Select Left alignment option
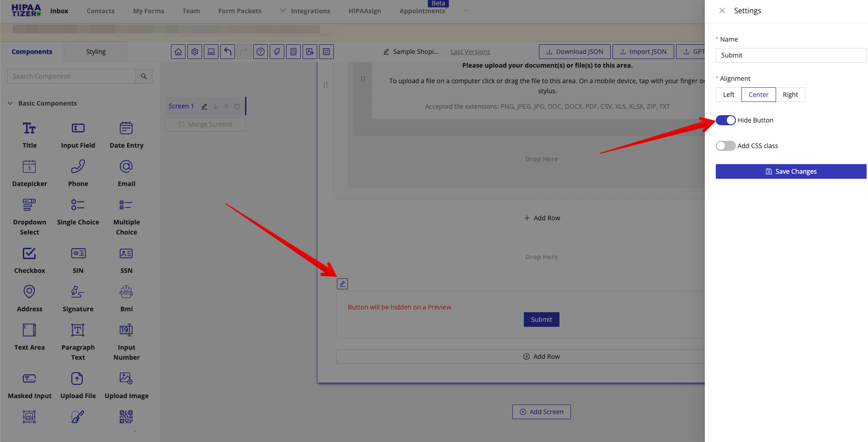This screenshot has height=442, width=868. [729, 95]
